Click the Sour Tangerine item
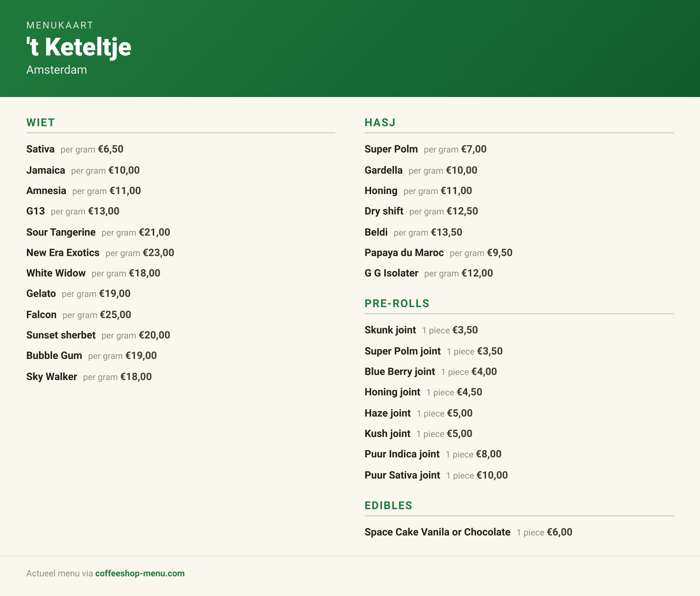 point(61,232)
